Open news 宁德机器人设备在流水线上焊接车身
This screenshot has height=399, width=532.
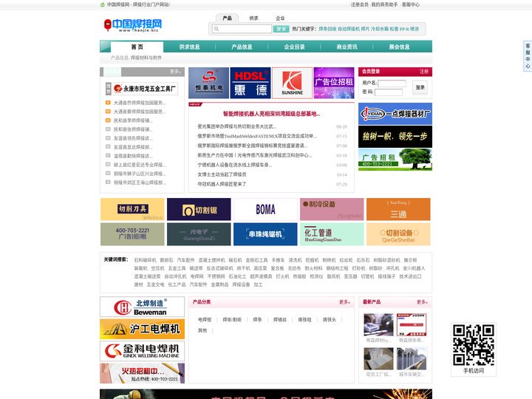[235, 165]
